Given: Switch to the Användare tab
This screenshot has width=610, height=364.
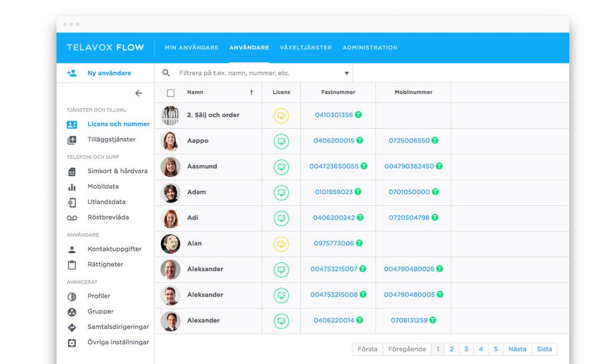Looking at the screenshot, I should point(249,48).
